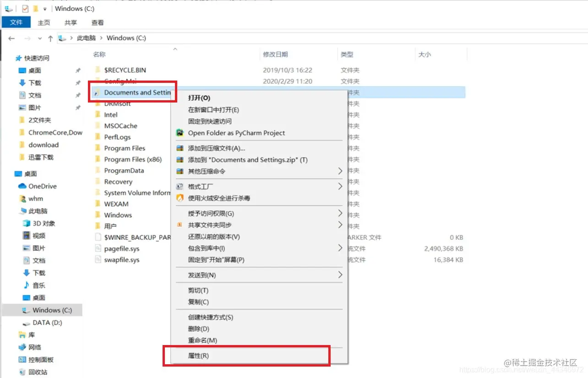This screenshot has height=378, width=588.
Task: Select 剪切(T) menu entry
Action: click(198, 291)
